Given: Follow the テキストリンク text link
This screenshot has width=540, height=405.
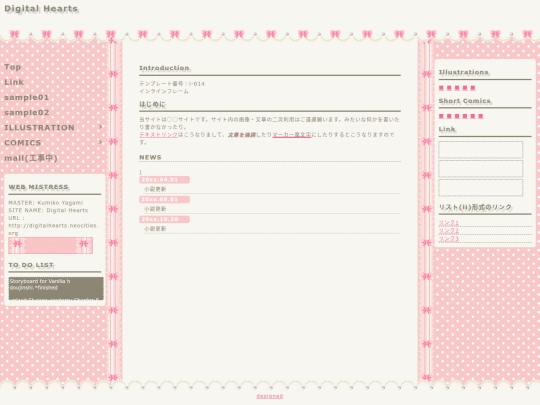Looking at the screenshot, I should pyautogui.click(x=158, y=135).
